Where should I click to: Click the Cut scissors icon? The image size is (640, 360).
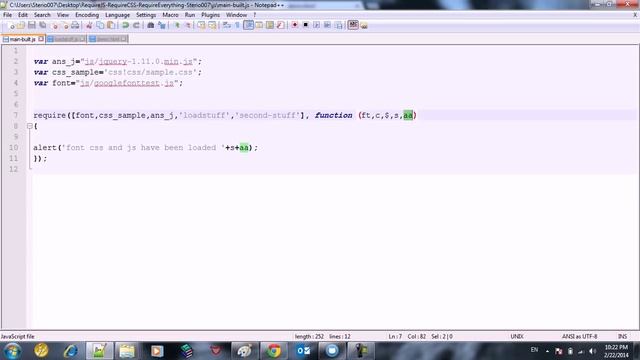click(89, 25)
